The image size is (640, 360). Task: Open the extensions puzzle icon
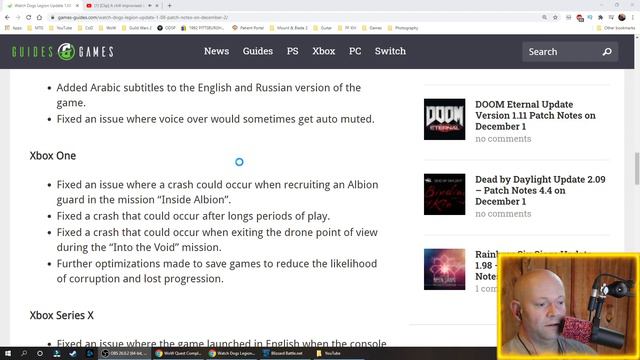pyautogui.click(x=600, y=18)
